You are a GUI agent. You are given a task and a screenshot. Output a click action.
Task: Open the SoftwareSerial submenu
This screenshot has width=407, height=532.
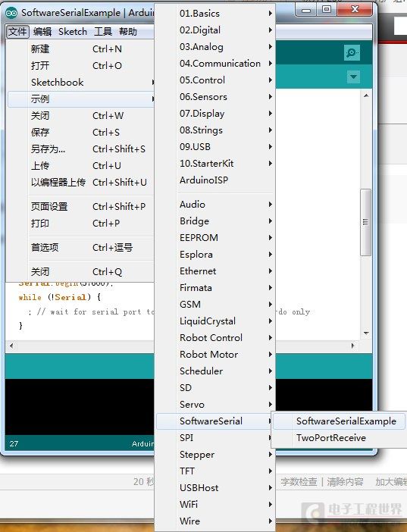(215, 421)
